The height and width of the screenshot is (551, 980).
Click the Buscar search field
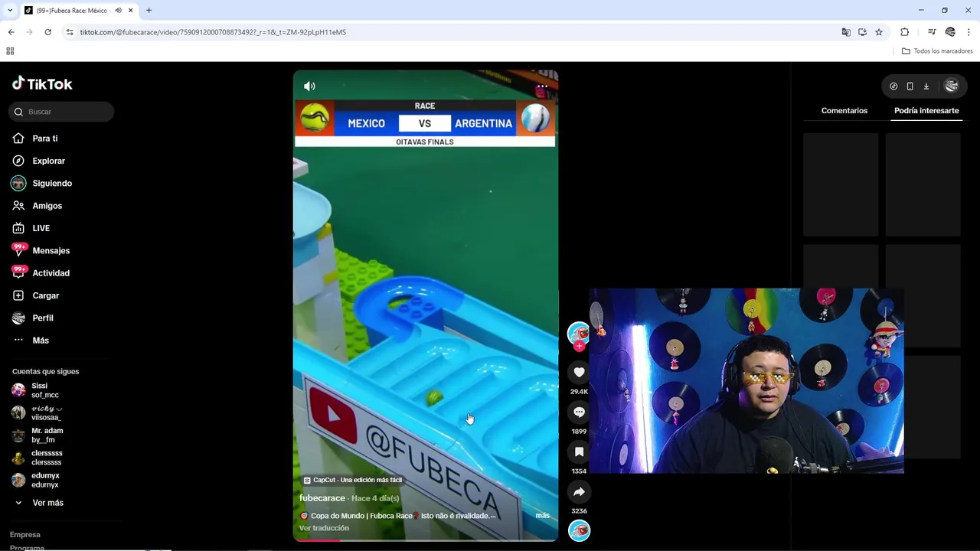(61, 112)
